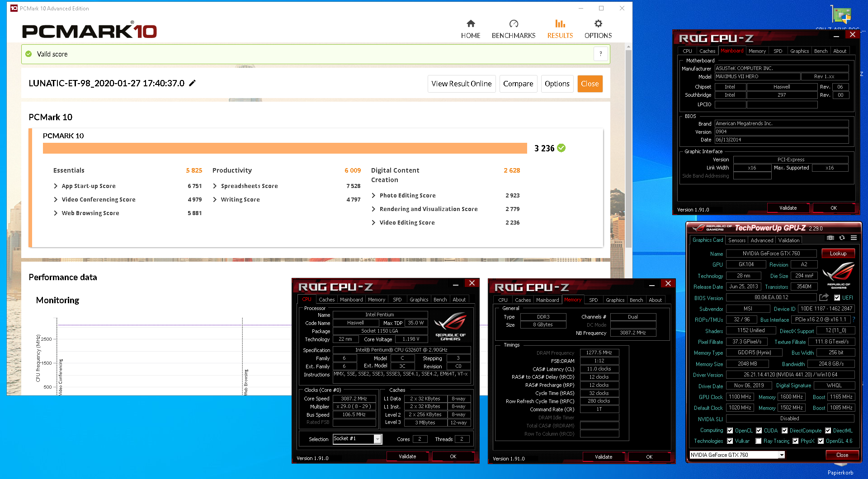Open the RESULTS section
Viewport: 868px width, 479px height.
[x=560, y=29]
